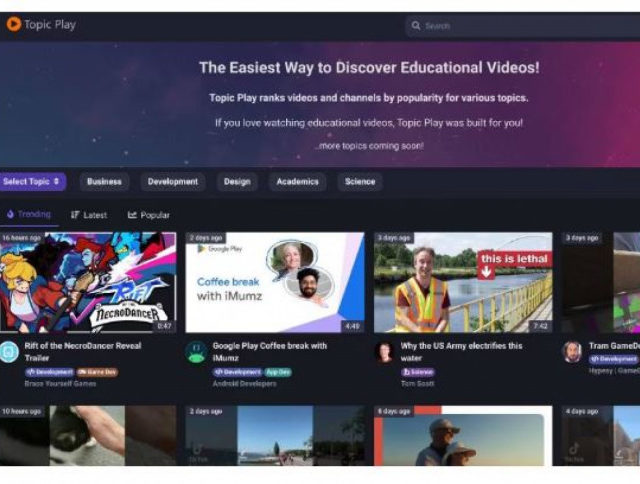The width and height of the screenshot is (640, 484).
Task: Open the 8 days ago couple thumbnail
Action: [x=463, y=435]
